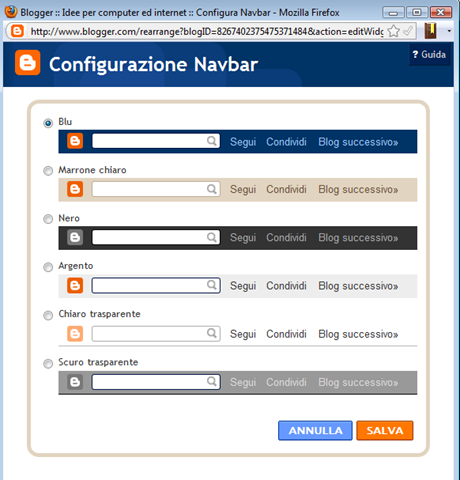The image size is (460, 480).
Task: Pick the Chiaro trasparente radio button
Action: click(x=48, y=315)
